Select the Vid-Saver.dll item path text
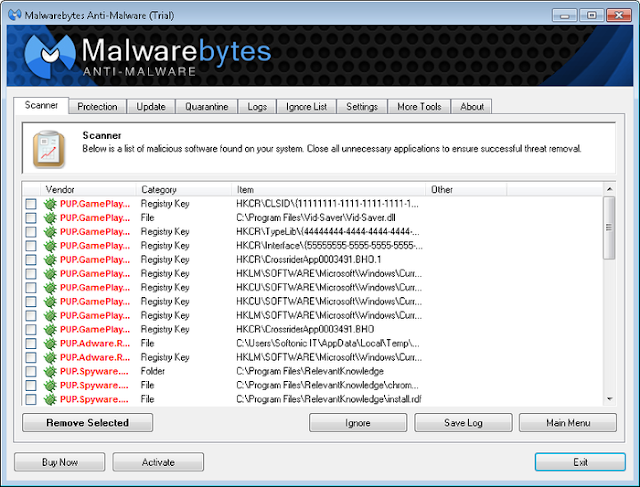640x487 pixels. coord(316,218)
